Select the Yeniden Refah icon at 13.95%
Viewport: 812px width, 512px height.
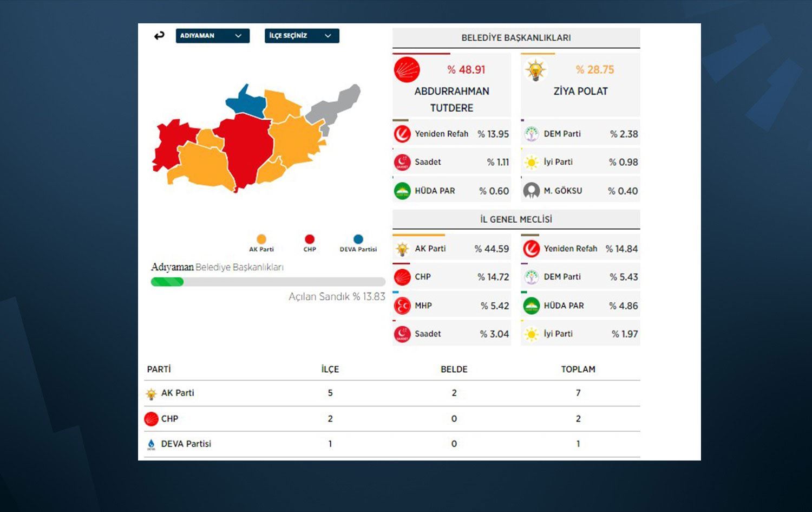402,134
